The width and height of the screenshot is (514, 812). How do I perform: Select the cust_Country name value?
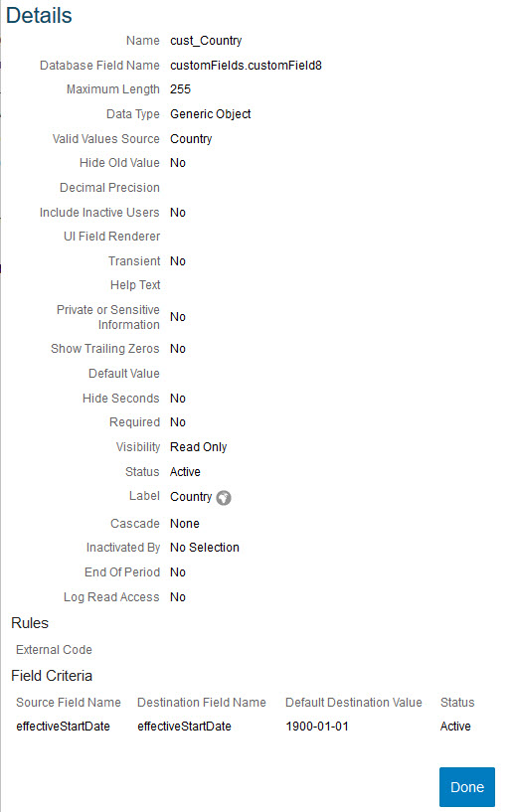click(x=206, y=41)
